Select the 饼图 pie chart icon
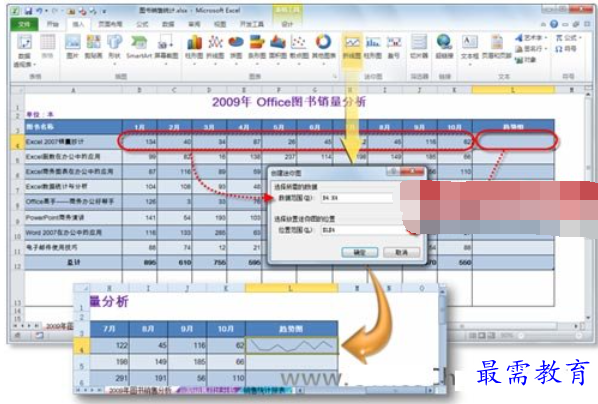This screenshot has height=404, width=598. pos(236,43)
